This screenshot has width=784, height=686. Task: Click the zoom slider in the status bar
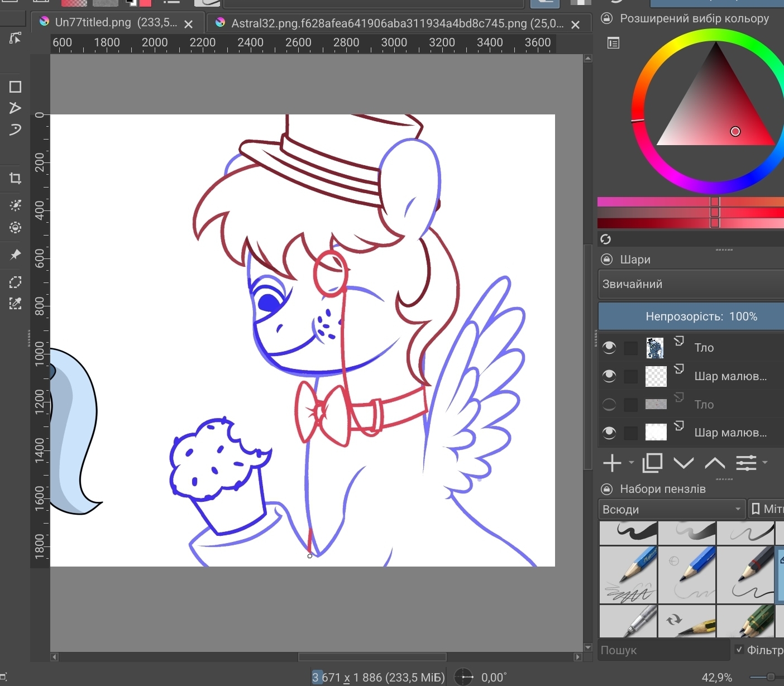tap(766, 677)
